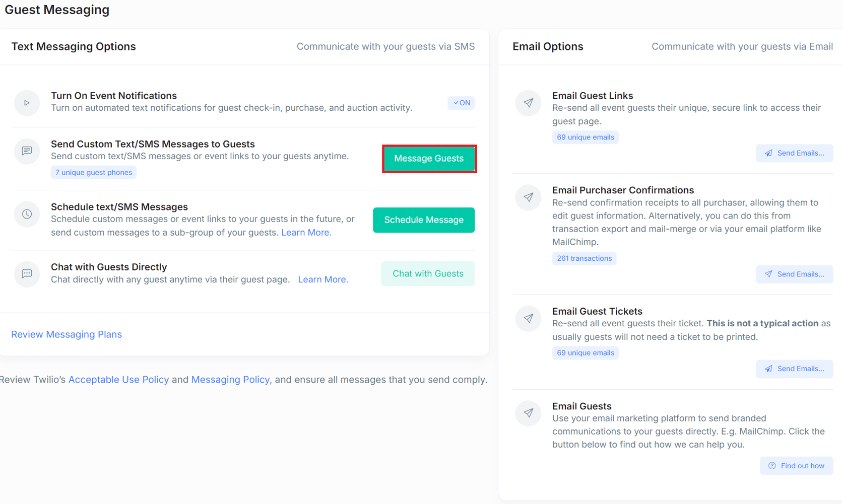Open Twilio's Acceptable Use Policy link

(118, 380)
